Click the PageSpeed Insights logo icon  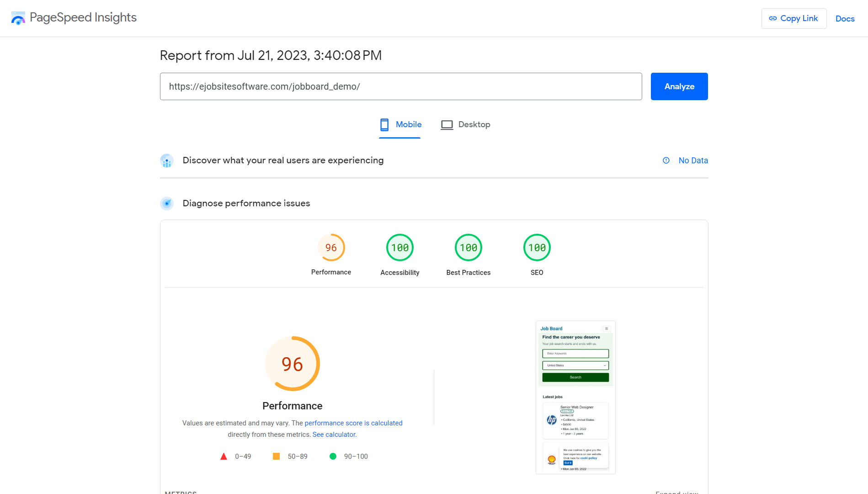coord(18,18)
